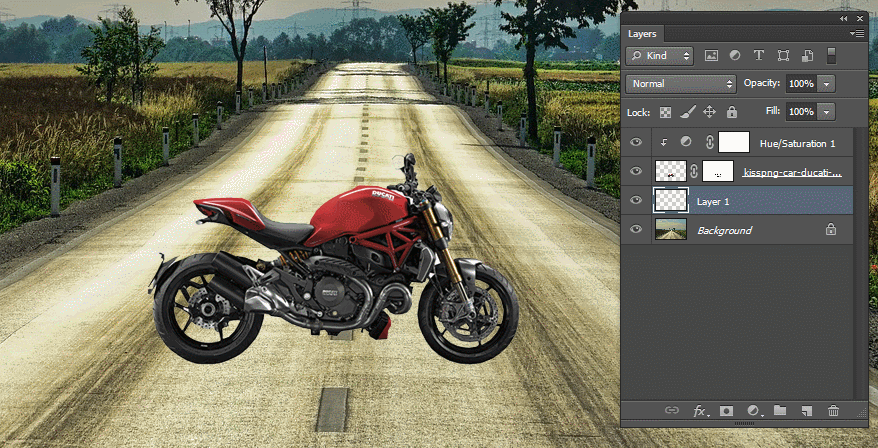Delete layer trash icon
The width and height of the screenshot is (878, 448).
[x=833, y=411]
